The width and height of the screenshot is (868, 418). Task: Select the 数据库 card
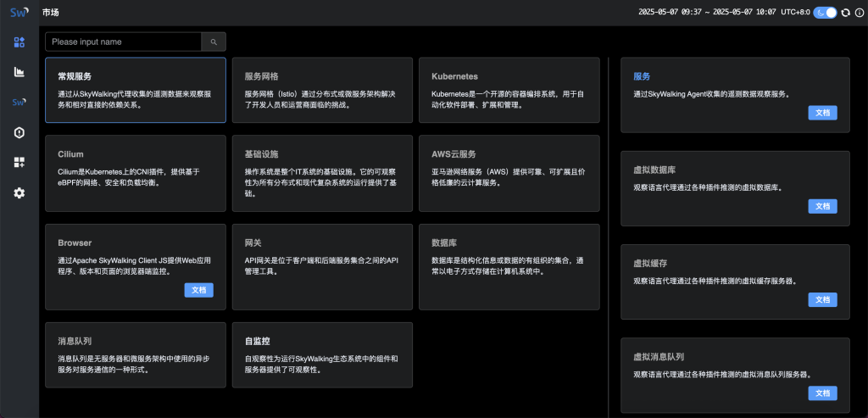click(x=509, y=267)
